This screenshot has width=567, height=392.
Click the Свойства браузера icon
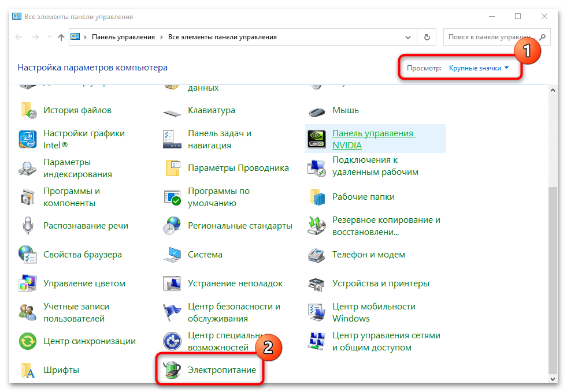point(28,255)
